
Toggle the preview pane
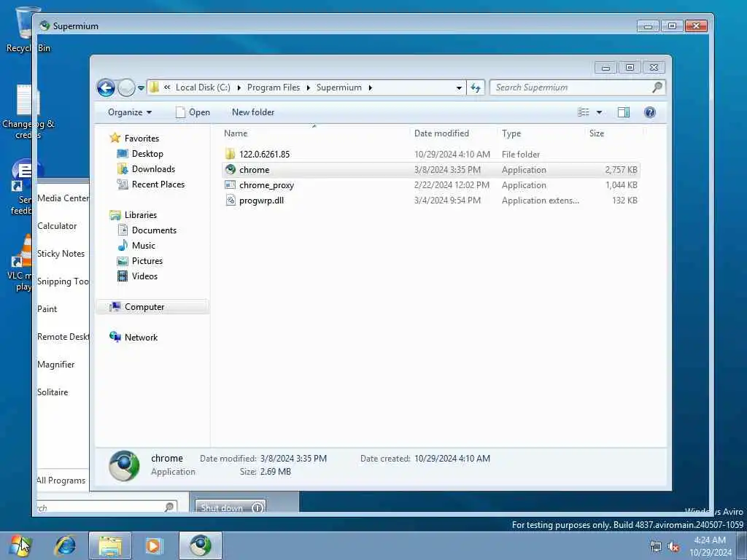(624, 112)
